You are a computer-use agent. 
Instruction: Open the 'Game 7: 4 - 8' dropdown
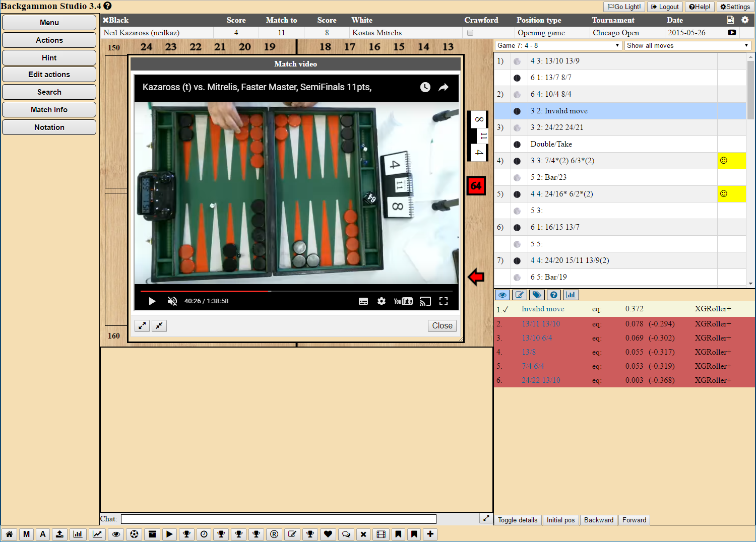[x=558, y=45]
